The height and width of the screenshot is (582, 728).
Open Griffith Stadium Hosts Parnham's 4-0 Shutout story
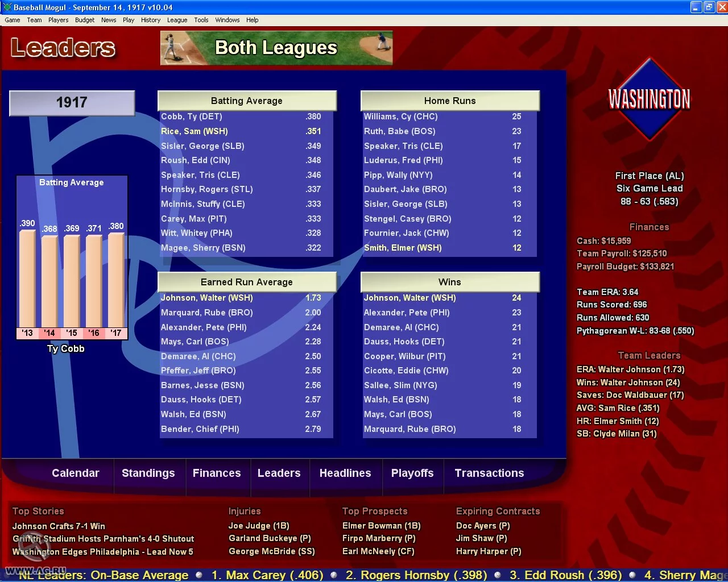pyautogui.click(x=104, y=539)
